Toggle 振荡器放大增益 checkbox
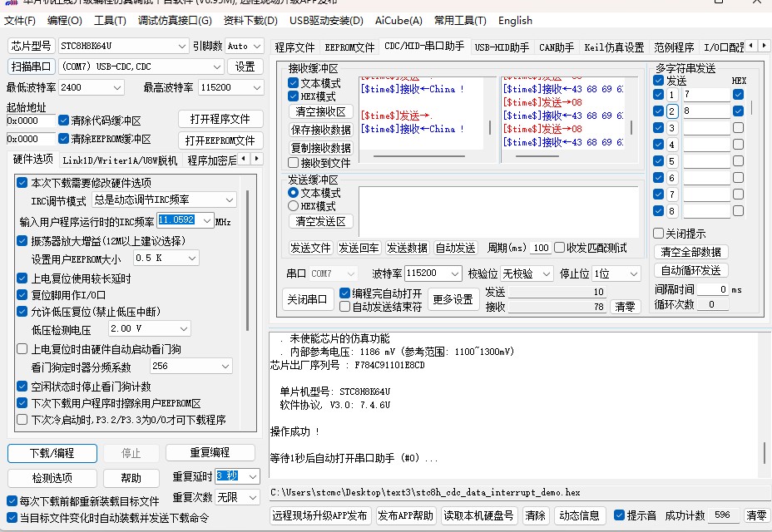This screenshot has height=532, width=772. (22, 241)
